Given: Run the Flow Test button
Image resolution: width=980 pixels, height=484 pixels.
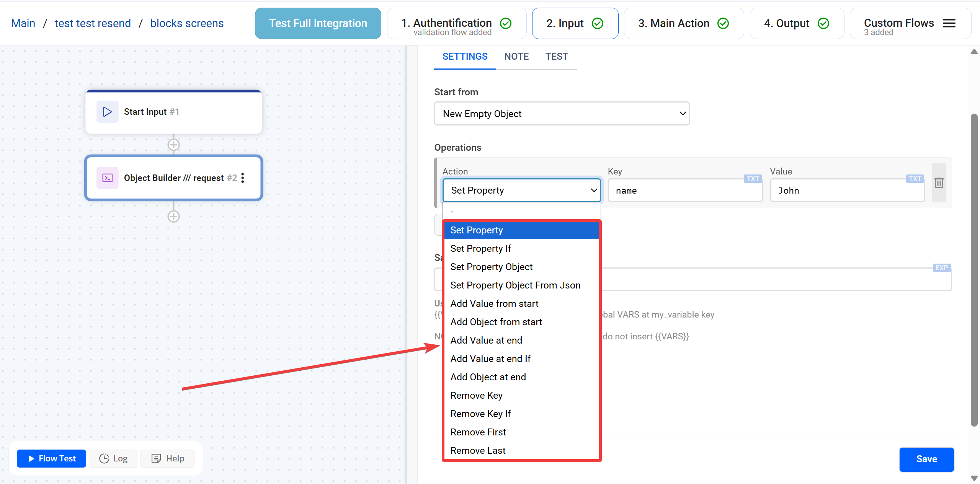Looking at the screenshot, I should [52, 458].
